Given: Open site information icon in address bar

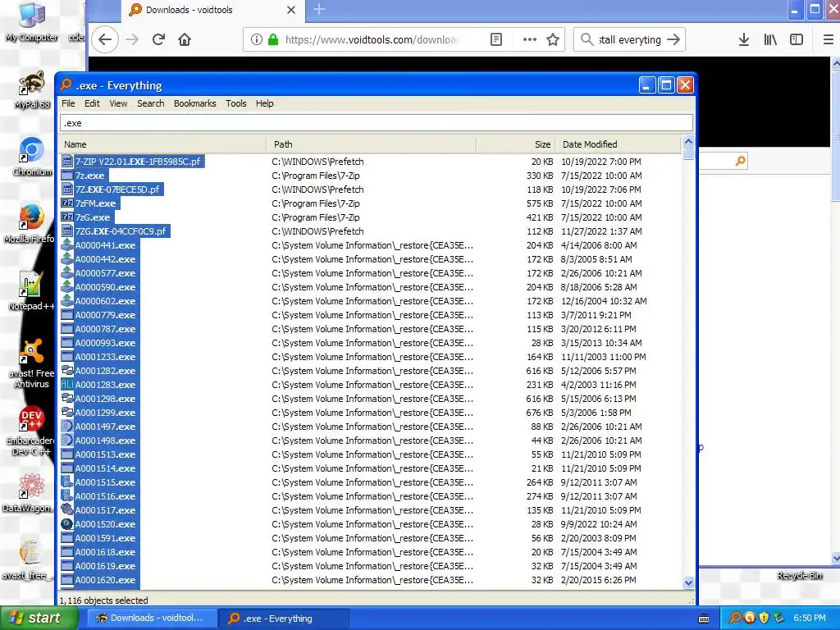Looking at the screenshot, I should [x=257, y=39].
